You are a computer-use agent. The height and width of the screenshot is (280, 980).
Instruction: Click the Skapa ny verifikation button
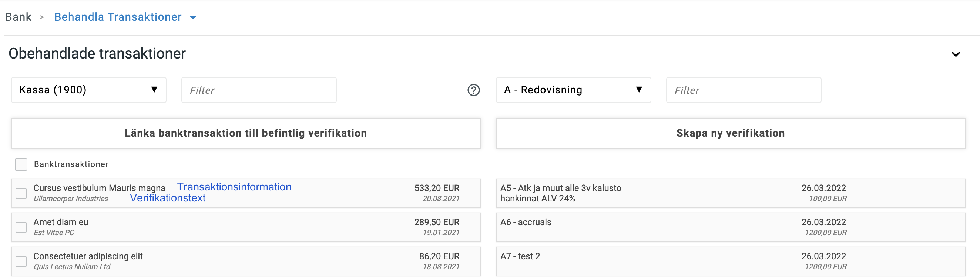click(730, 133)
